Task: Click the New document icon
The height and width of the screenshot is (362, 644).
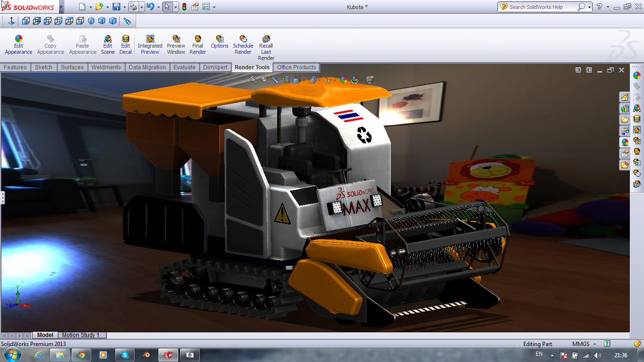Action: (83, 7)
